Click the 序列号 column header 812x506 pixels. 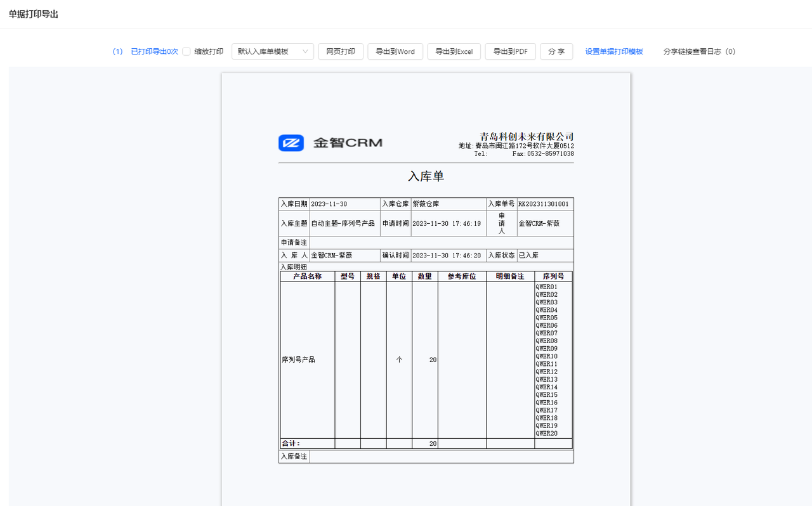(x=553, y=276)
